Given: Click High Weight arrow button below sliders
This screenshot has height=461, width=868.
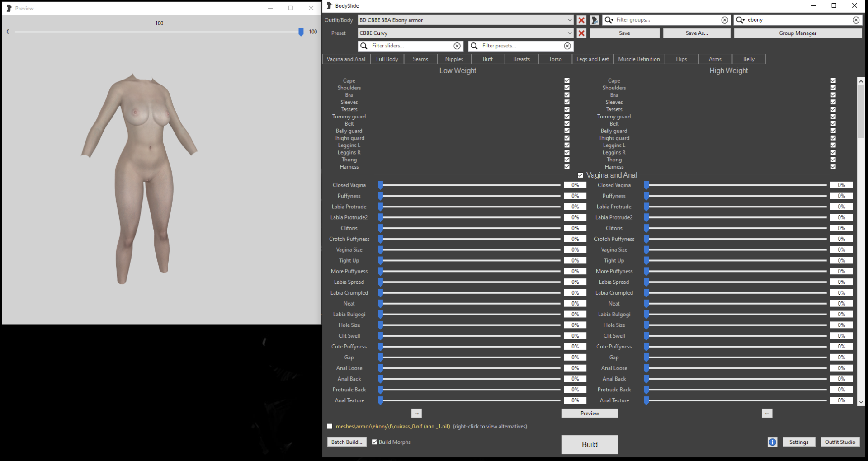Looking at the screenshot, I should pyautogui.click(x=767, y=413).
